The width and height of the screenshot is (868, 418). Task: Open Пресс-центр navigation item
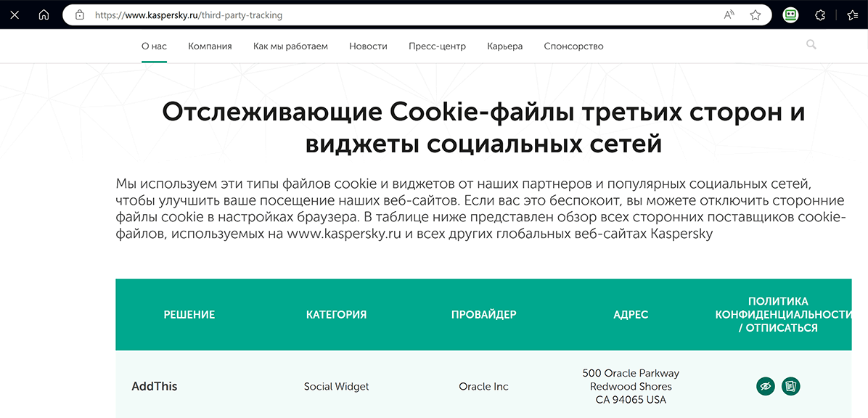[x=438, y=46]
